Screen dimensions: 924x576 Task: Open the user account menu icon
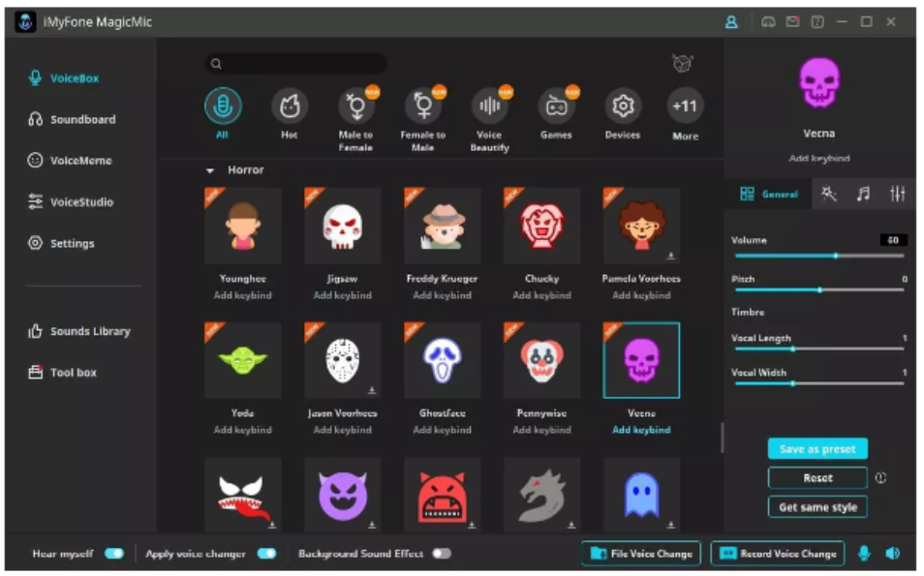coord(731,22)
